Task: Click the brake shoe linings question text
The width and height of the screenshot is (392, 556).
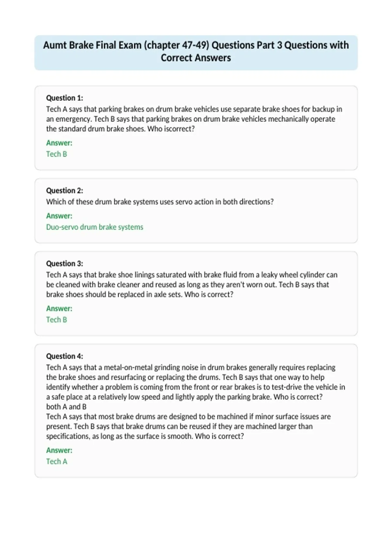Action: coord(192,285)
